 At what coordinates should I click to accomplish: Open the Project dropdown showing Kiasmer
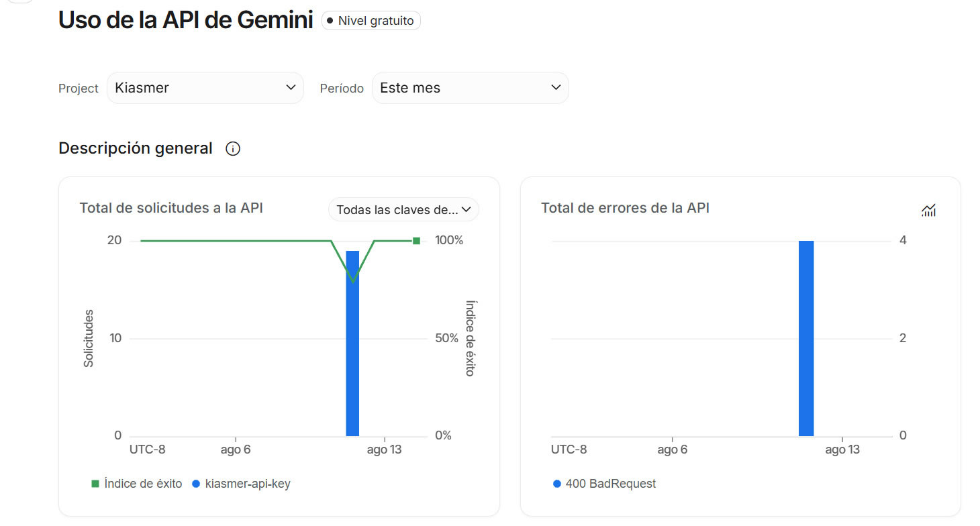tap(205, 88)
